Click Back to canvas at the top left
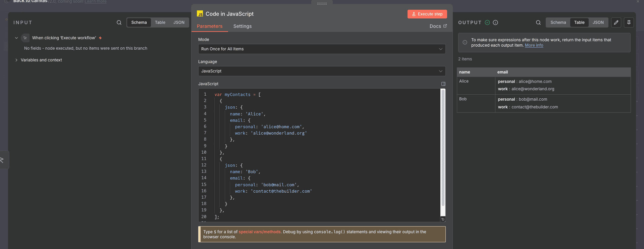The height and width of the screenshot is (249, 644). (30, 1)
